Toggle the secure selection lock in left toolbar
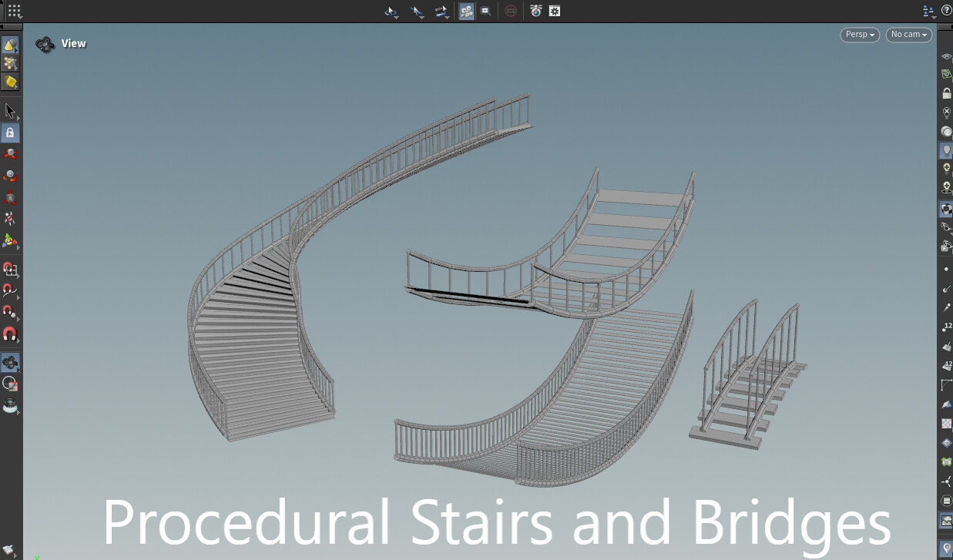This screenshot has height=560, width=953. coord(11,132)
